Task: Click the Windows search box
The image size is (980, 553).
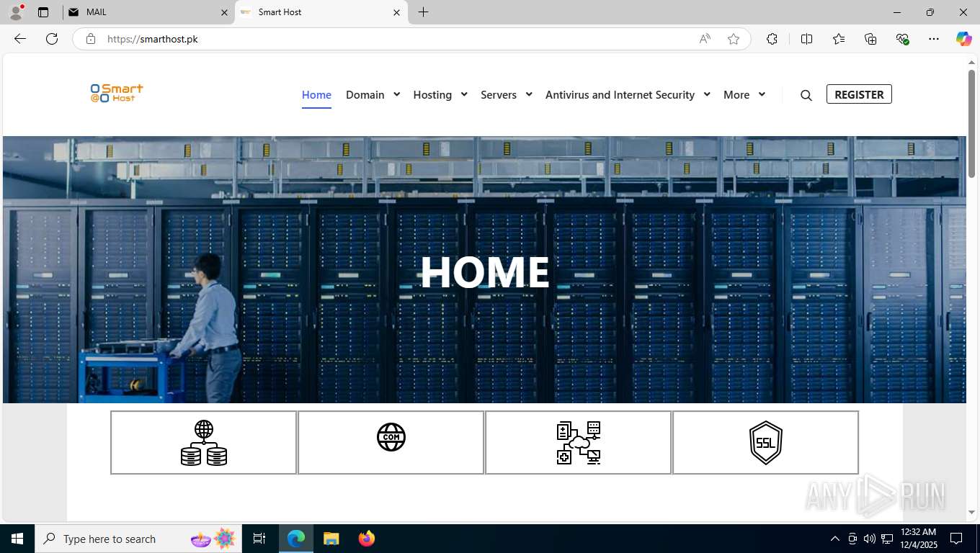Action: pyautogui.click(x=137, y=539)
